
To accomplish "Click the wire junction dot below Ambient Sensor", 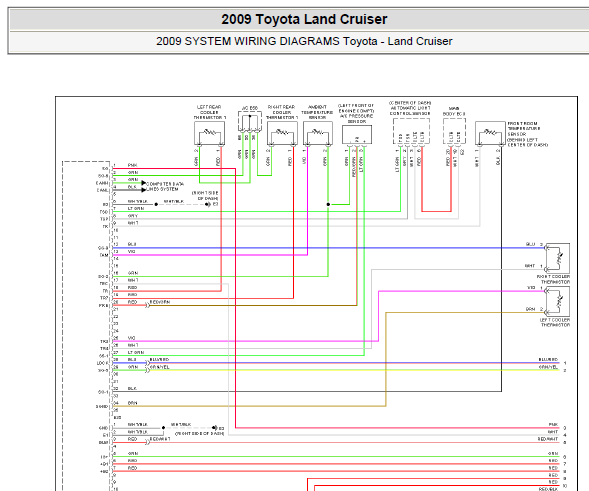I will 328,204.
